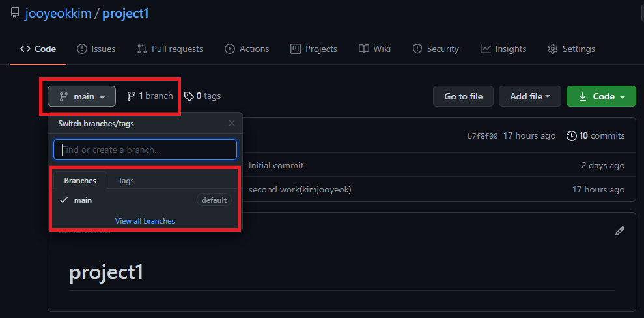Click the project1 README heading
This screenshot has width=644, height=318.
[106, 272]
